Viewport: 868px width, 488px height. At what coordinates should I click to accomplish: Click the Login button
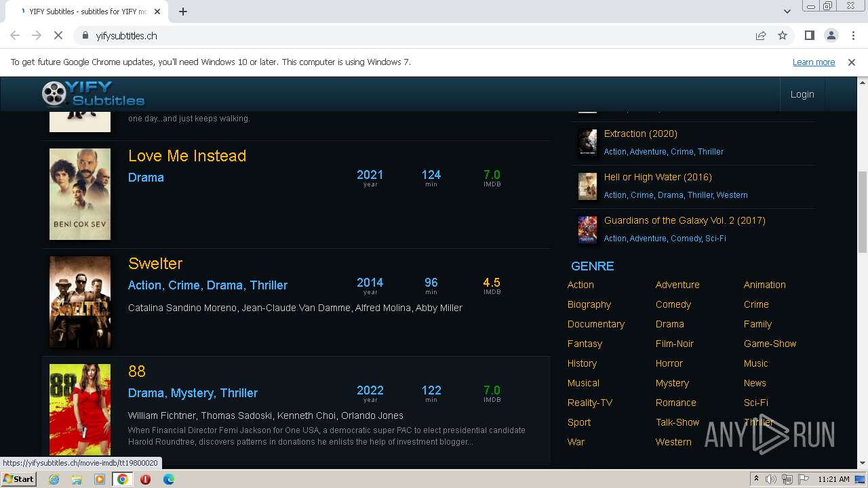click(x=802, y=94)
